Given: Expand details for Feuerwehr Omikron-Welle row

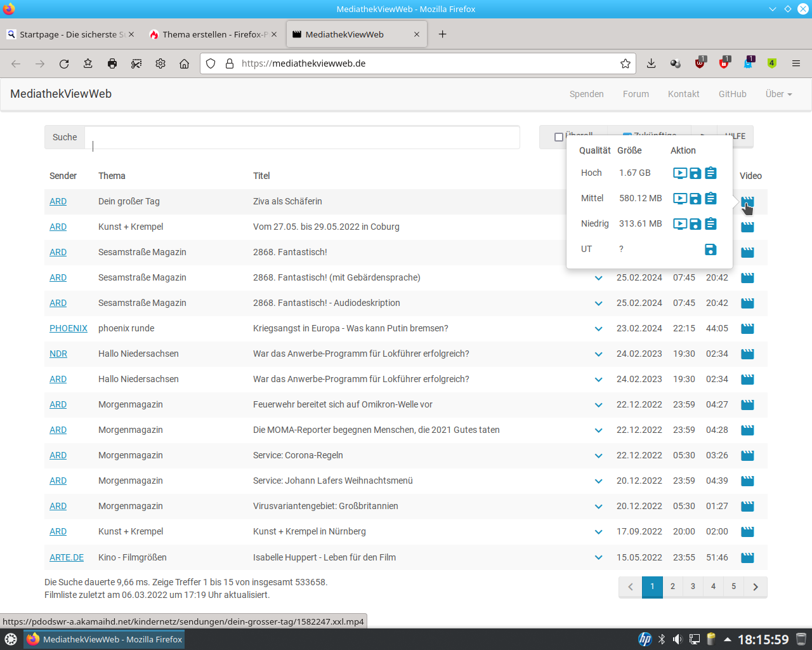Looking at the screenshot, I should tap(598, 405).
